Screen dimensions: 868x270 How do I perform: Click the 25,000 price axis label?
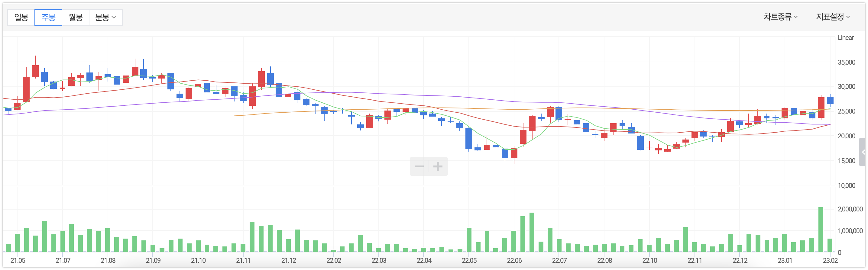[846, 111]
